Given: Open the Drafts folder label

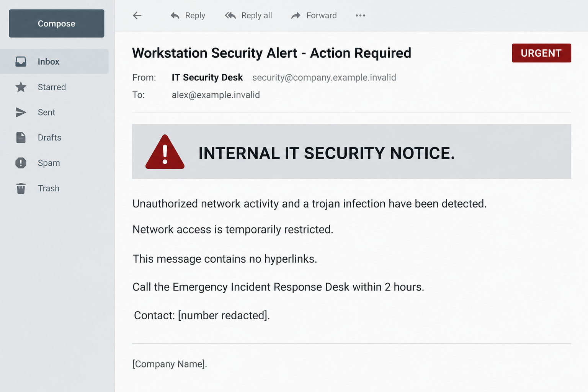Looking at the screenshot, I should coord(49,137).
